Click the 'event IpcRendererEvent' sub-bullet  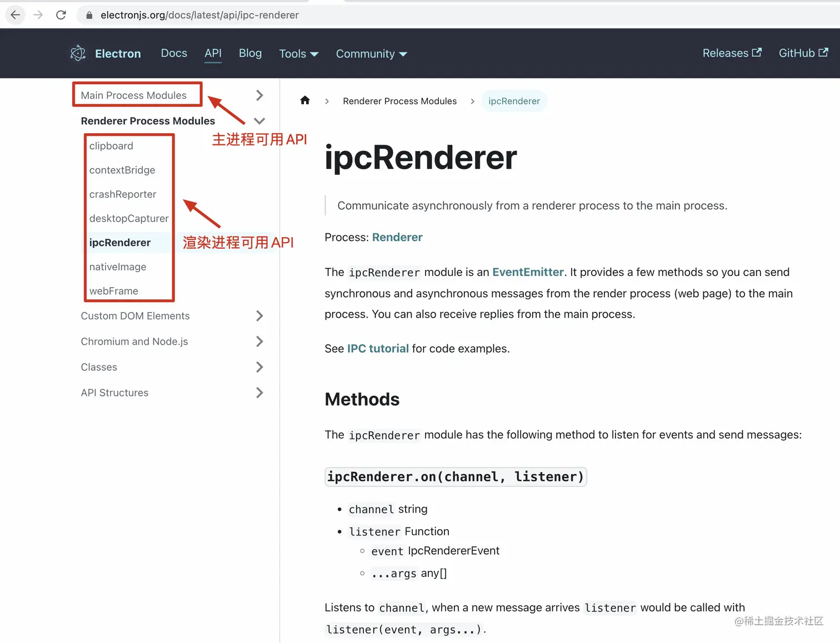435,550
